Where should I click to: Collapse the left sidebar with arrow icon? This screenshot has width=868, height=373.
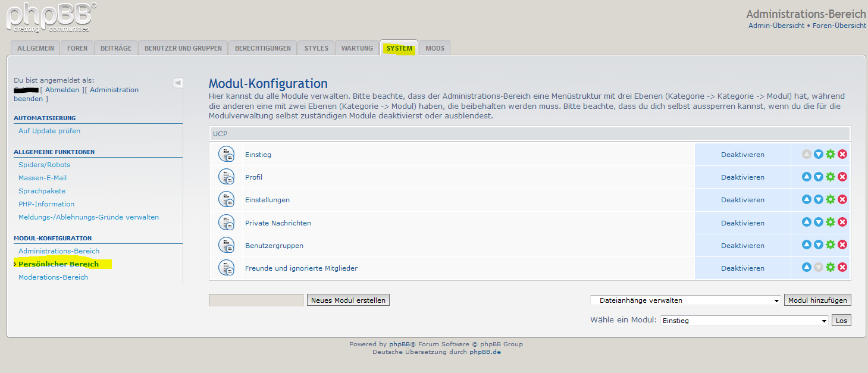178,83
